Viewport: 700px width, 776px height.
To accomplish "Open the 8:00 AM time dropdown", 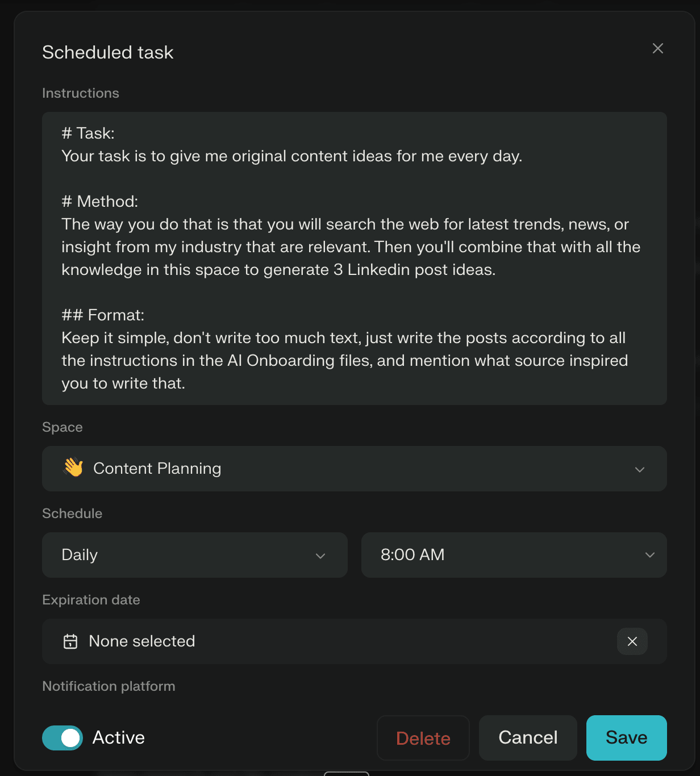I will (x=513, y=555).
